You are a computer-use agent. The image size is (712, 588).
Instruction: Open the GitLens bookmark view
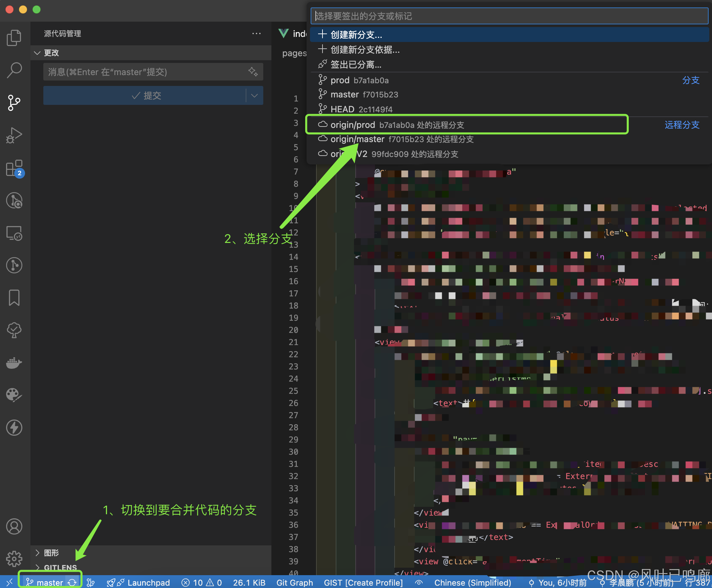tap(14, 298)
